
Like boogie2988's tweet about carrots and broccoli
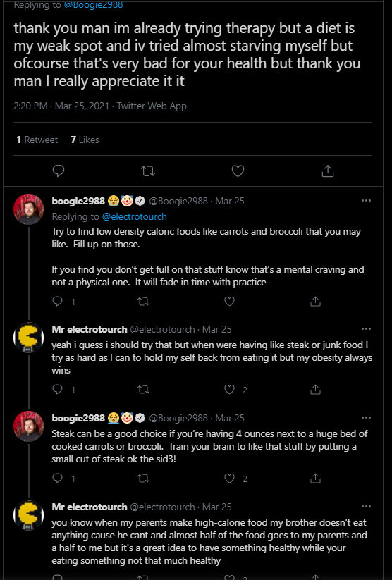tap(230, 302)
